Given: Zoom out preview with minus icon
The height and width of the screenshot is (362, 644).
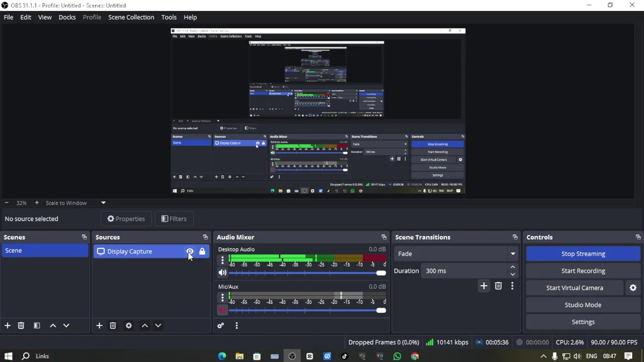Looking at the screenshot, I should coord(7,203).
